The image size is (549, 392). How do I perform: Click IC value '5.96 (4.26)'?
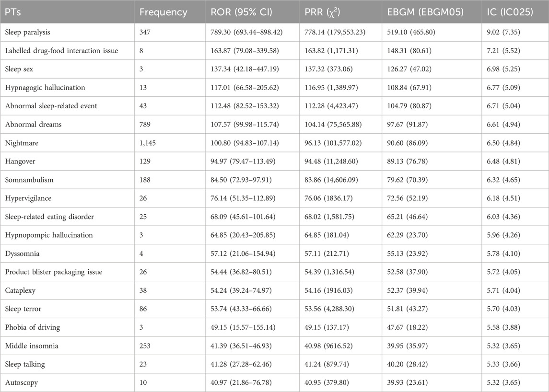pyautogui.click(x=503, y=235)
